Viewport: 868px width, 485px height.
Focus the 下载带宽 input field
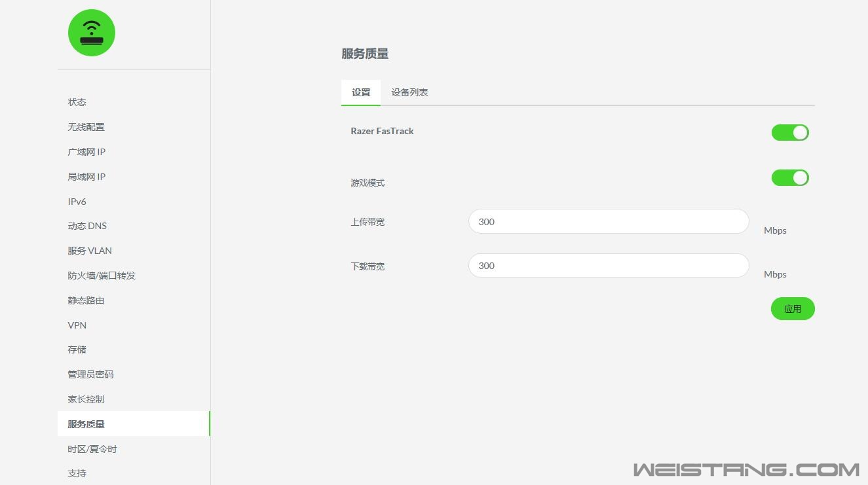(x=608, y=266)
